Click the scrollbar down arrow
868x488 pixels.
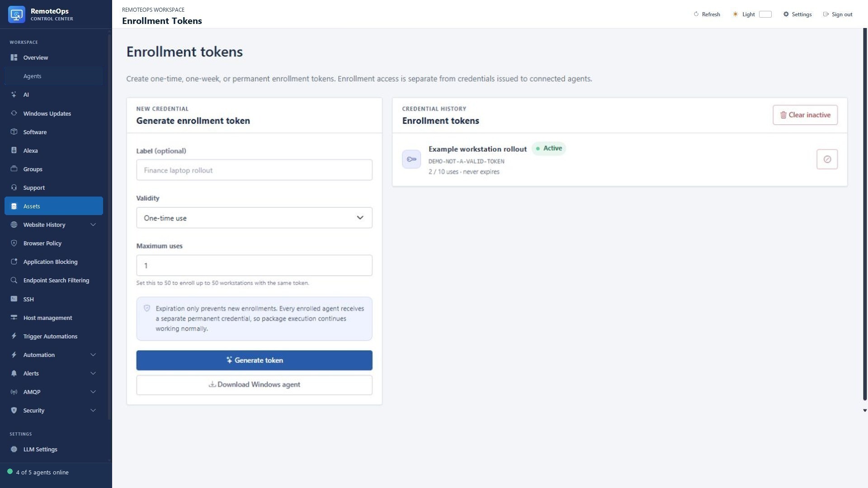(x=865, y=411)
